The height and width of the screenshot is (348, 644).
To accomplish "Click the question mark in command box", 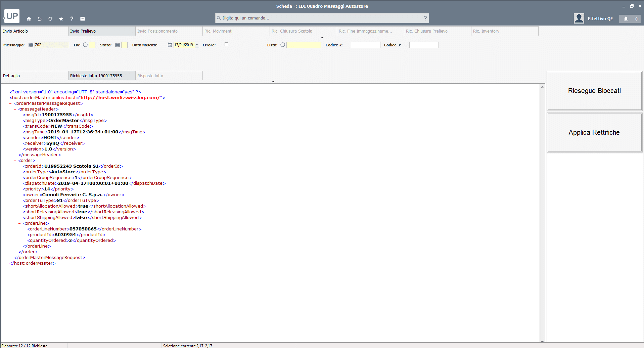I will [425, 18].
